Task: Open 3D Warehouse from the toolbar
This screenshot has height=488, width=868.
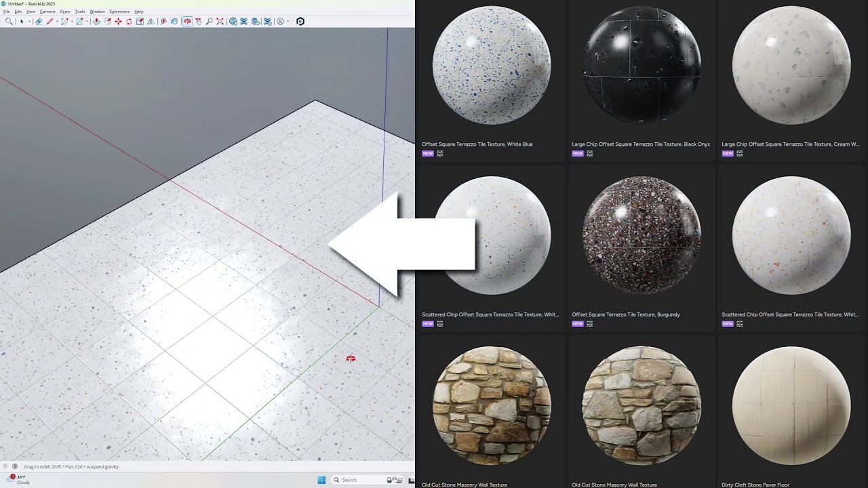Action: [x=233, y=22]
